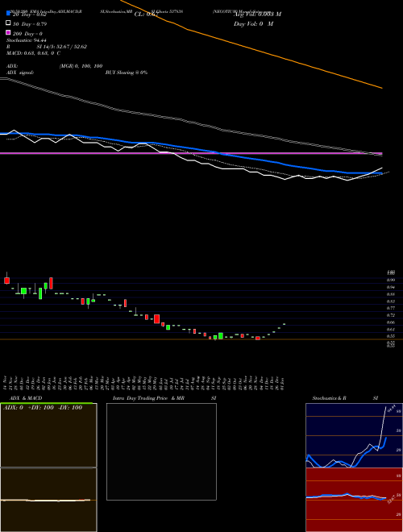Image resolution: width=403 pixels, height=532 pixels.
Task: Open the blue Stochastics chart panel
Action: pos(354,435)
